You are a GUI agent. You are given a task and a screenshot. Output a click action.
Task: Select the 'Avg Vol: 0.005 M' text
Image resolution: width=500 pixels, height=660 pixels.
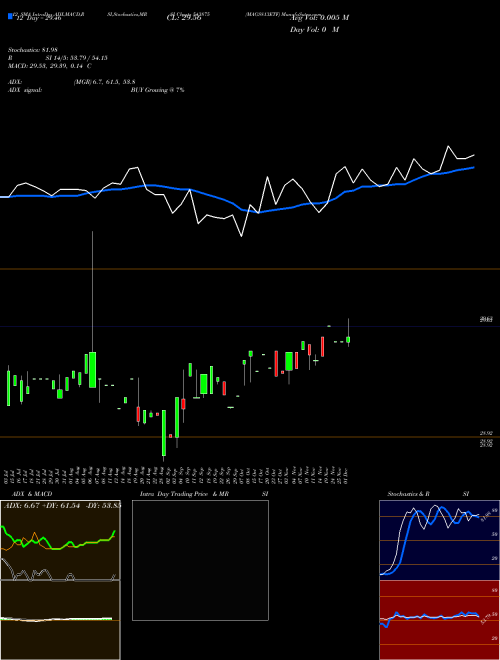319,18
